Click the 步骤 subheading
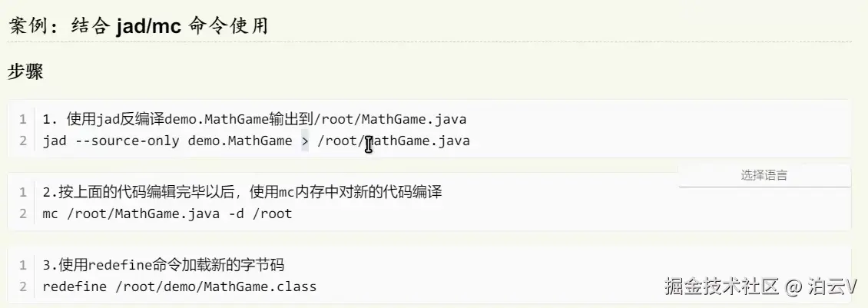868x308 pixels. pyautogui.click(x=25, y=72)
